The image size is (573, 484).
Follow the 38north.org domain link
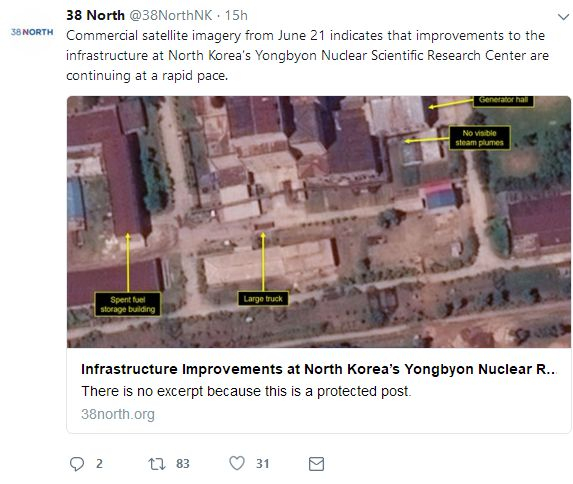click(118, 414)
